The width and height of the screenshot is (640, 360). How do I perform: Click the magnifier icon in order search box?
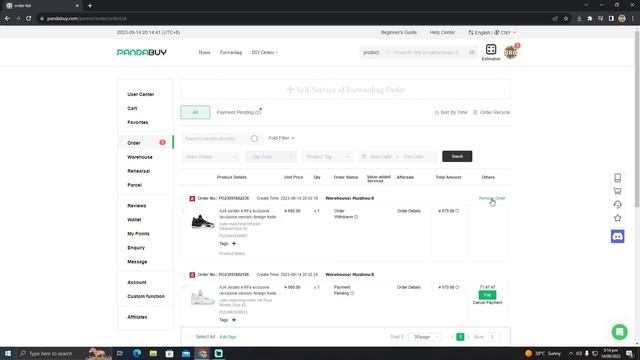(x=254, y=139)
